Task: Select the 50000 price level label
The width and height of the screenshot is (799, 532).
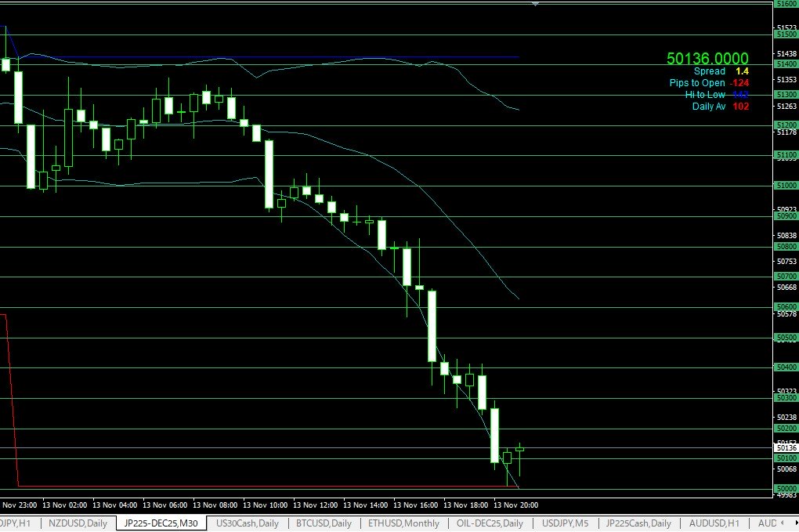Action: point(785,489)
